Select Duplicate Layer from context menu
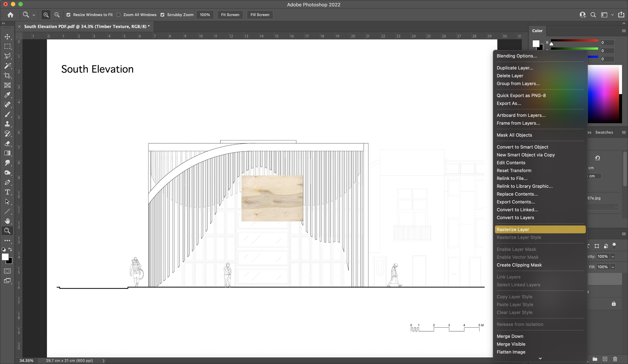This screenshot has height=364, width=628. 515,67
